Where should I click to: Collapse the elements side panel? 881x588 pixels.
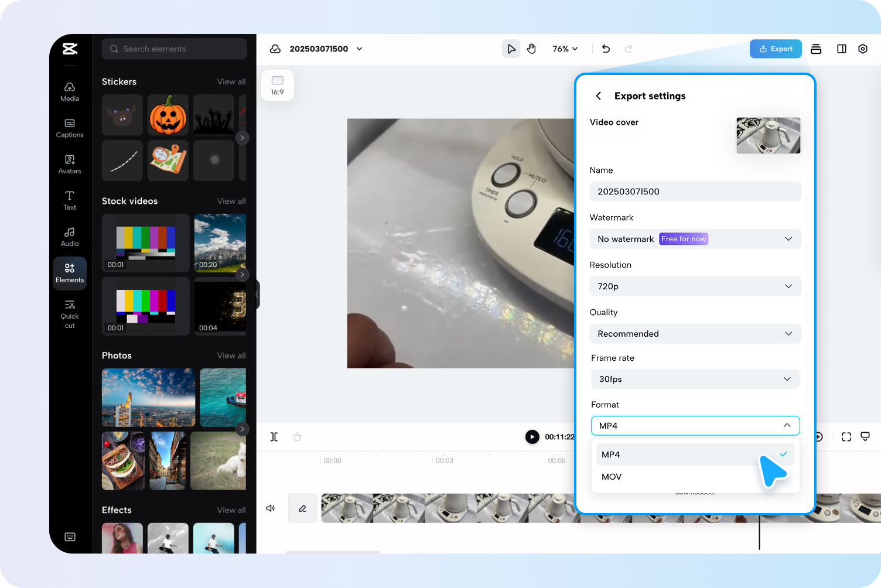[x=257, y=294]
